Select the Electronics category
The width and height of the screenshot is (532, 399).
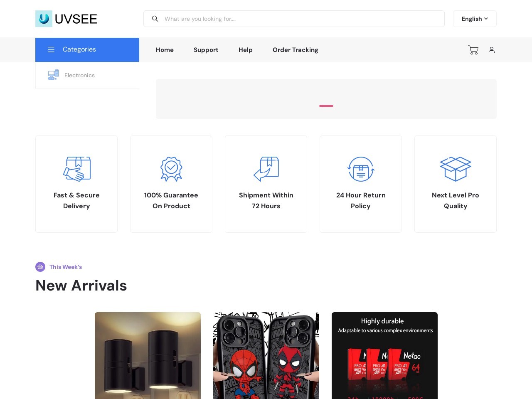79,75
